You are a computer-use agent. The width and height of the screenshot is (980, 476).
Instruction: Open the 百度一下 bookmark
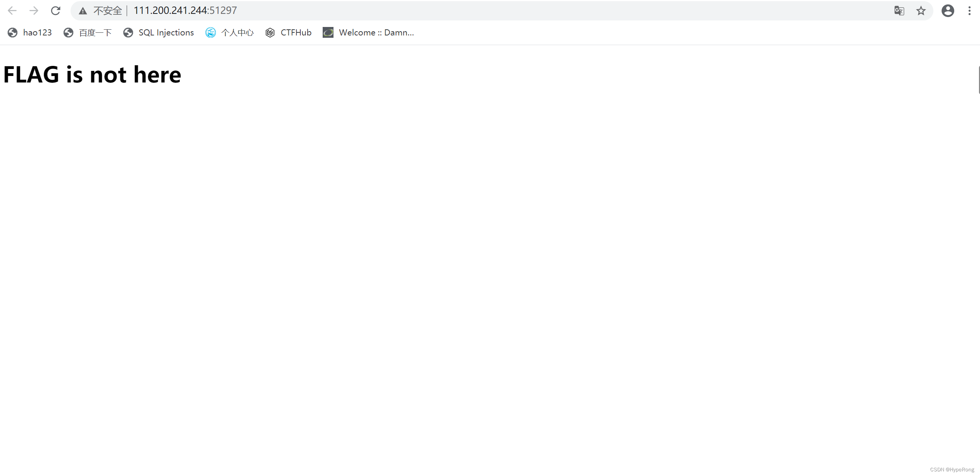tap(88, 33)
